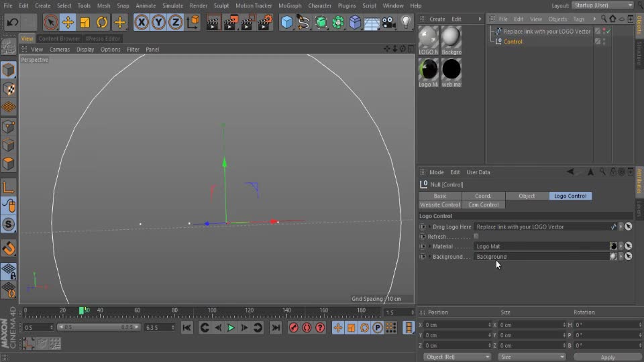Image resolution: width=644 pixels, height=362 pixels.
Task: Toggle the Y axis lock
Action: [x=158, y=21]
